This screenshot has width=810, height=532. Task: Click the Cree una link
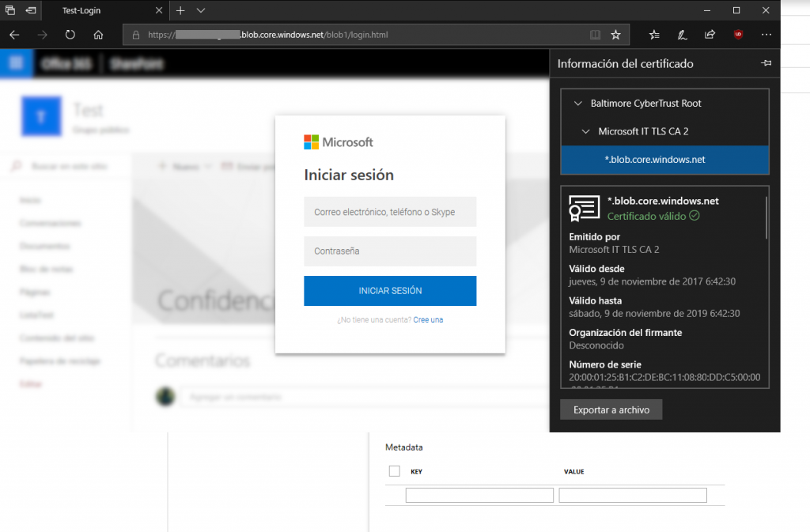tap(428, 320)
